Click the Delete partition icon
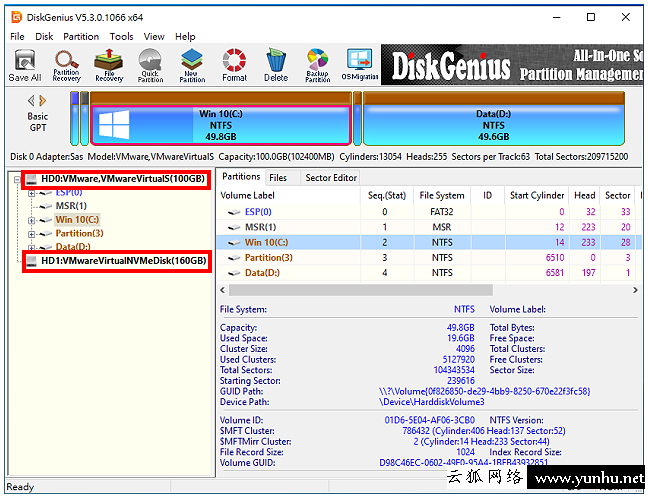Screen dimensions: 648x500 pyautogui.click(x=276, y=65)
